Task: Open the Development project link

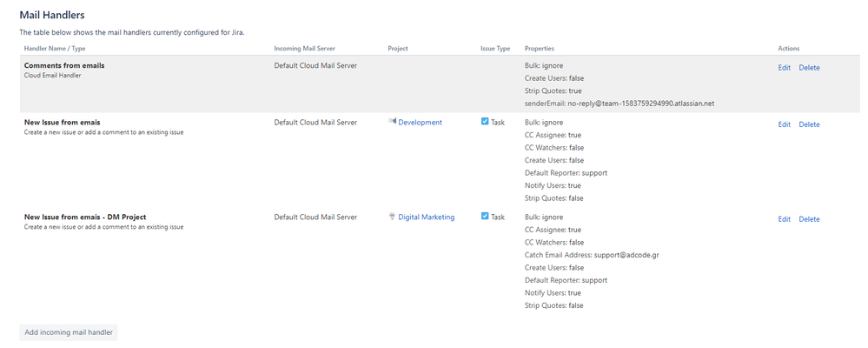Action: pos(420,123)
